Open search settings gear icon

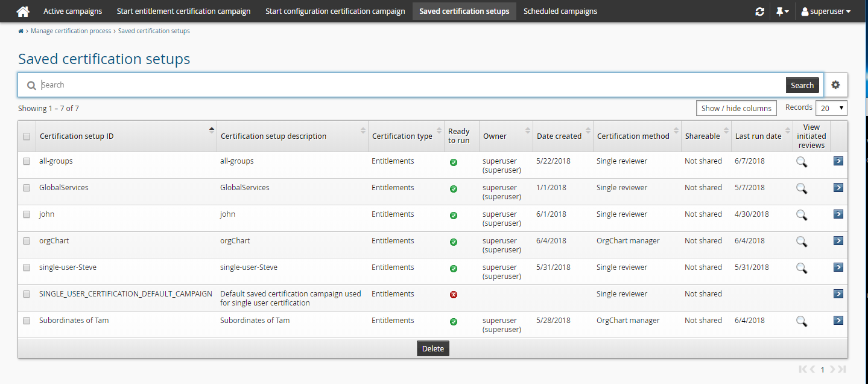(x=835, y=85)
